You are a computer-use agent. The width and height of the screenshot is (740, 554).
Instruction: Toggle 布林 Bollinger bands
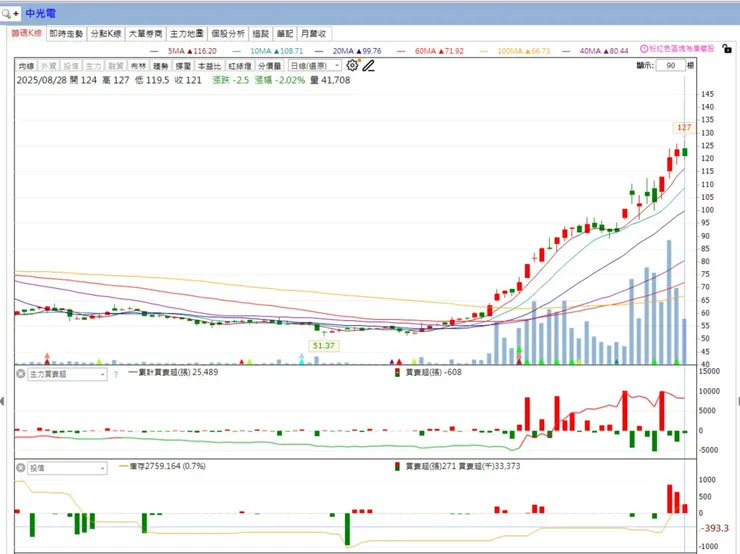138,66
